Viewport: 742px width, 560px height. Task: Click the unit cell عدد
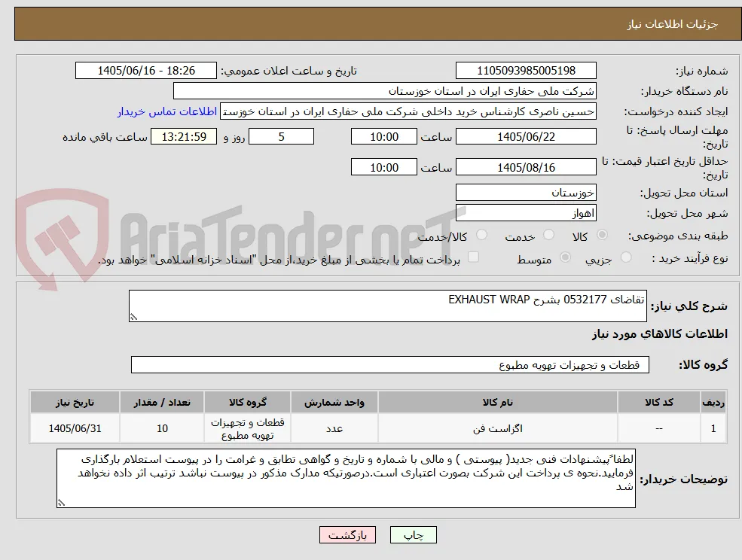click(x=334, y=428)
